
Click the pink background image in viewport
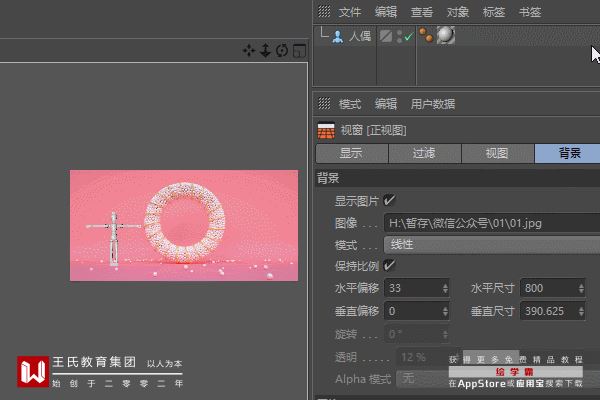[184, 225]
